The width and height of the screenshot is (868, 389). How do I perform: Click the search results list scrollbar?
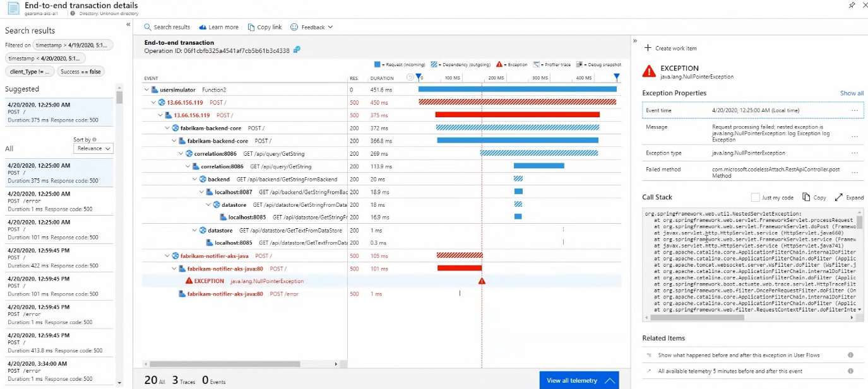click(119, 97)
